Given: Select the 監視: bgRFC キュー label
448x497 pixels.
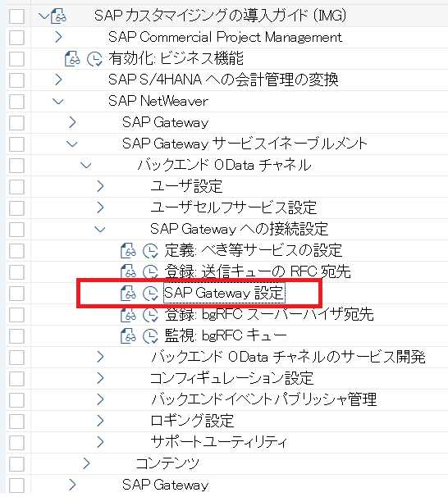Looking at the screenshot, I should (x=226, y=335).
